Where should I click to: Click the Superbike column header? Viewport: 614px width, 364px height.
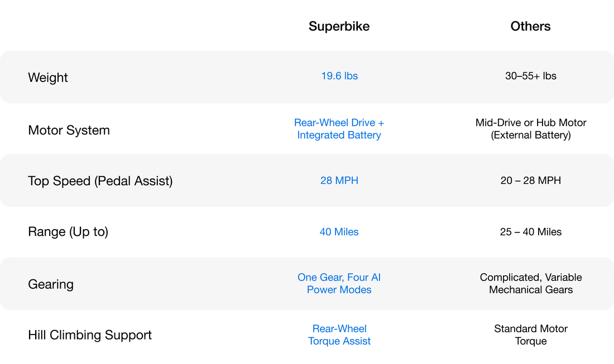(x=339, y=26)
